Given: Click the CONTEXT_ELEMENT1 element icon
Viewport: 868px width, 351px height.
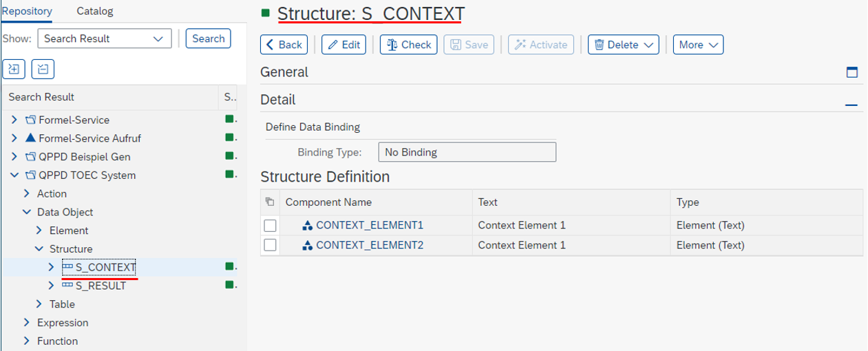Looking at the screenshot, I should click(308, 225).
